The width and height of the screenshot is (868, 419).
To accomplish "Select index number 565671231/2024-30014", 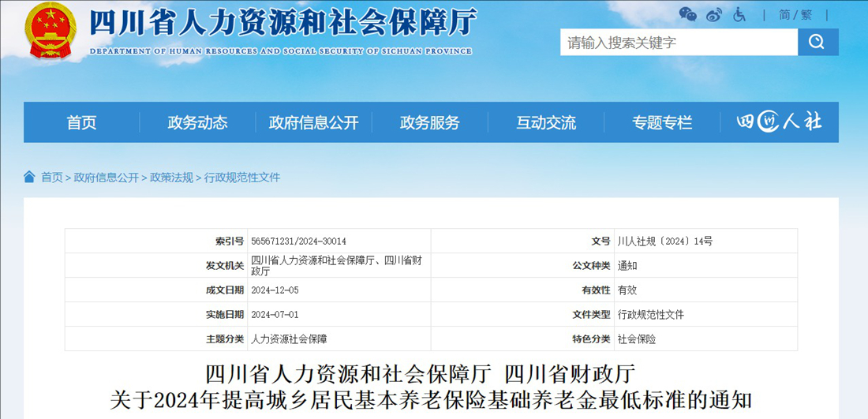I will (x=298, y=241).
